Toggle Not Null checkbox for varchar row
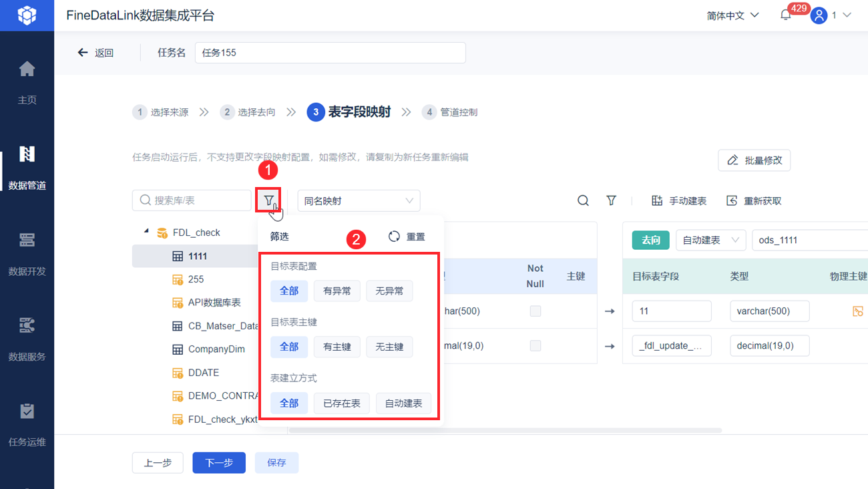 tap(535, 311)
